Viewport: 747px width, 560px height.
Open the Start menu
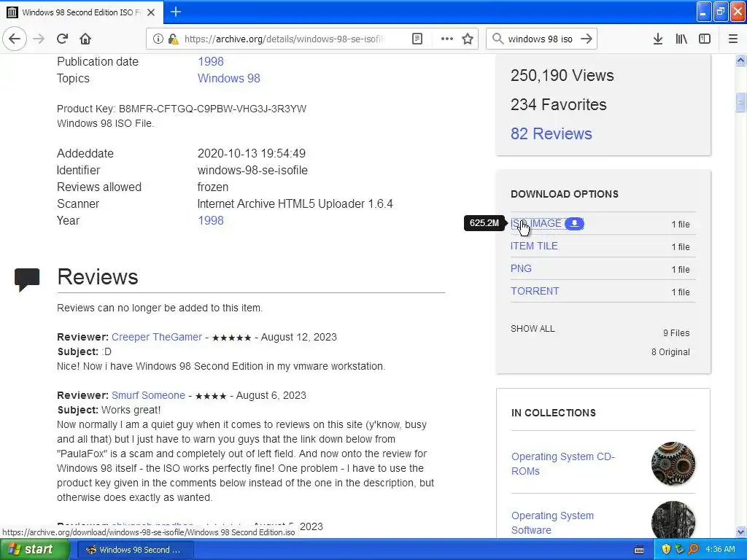coord(34,549)
